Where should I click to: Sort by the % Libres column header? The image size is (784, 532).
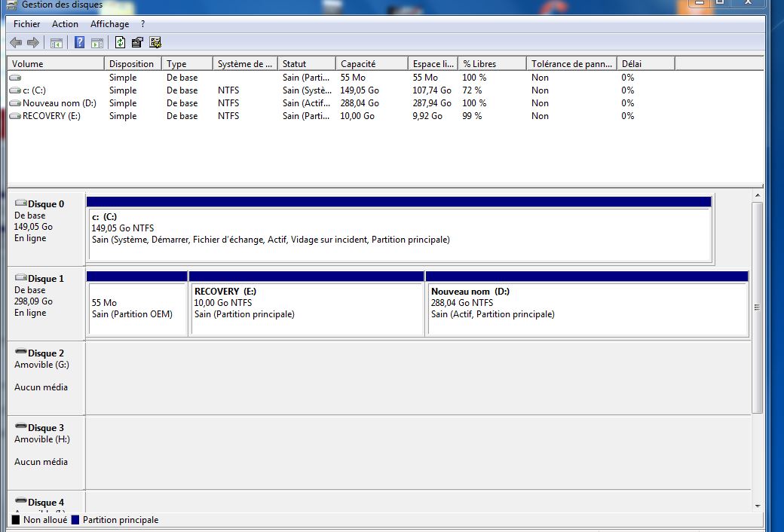492,64
